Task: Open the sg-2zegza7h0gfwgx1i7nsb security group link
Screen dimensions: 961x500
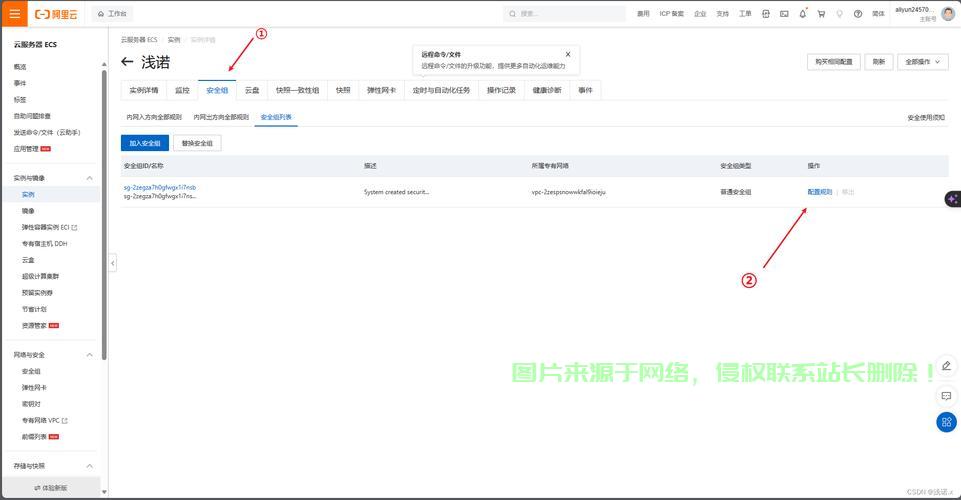Action: (160, 188)
